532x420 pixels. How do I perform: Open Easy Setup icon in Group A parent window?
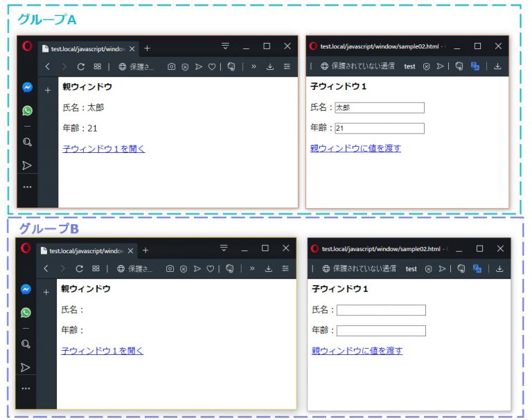[x=287, y=67]
